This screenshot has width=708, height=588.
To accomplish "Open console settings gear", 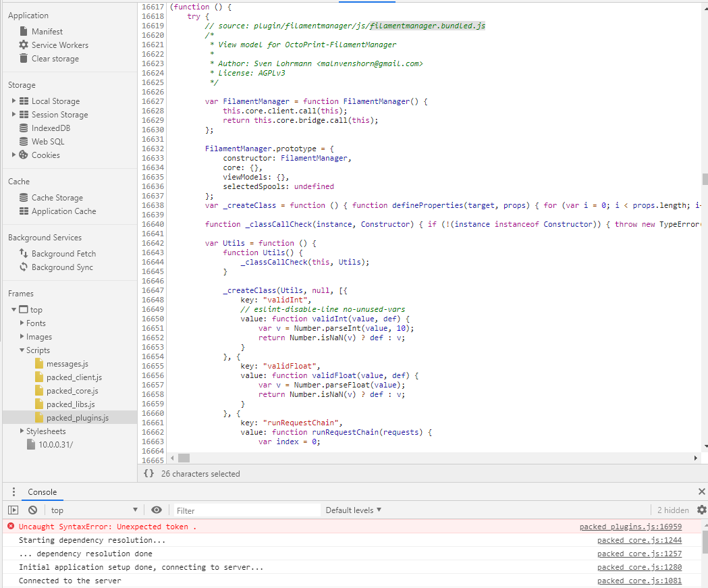I will [701, 510].
